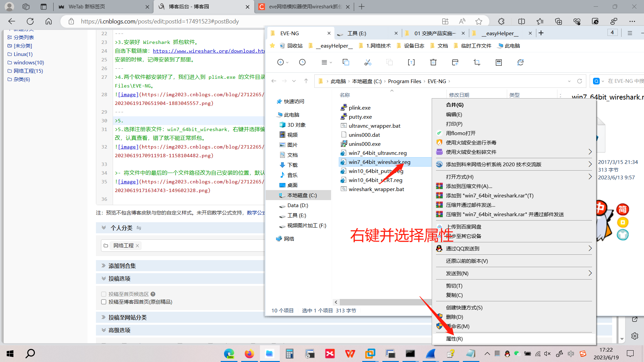The height and width of the screenshot is (362, 644).
Task: Click the delete trash icon in file manager toolbar
Action: (433, 62)
